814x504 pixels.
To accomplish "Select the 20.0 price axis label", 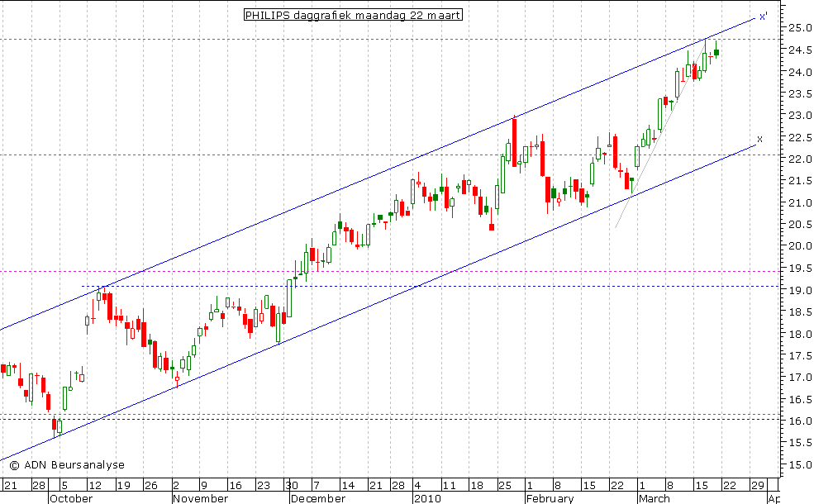I will click(800, 246).
